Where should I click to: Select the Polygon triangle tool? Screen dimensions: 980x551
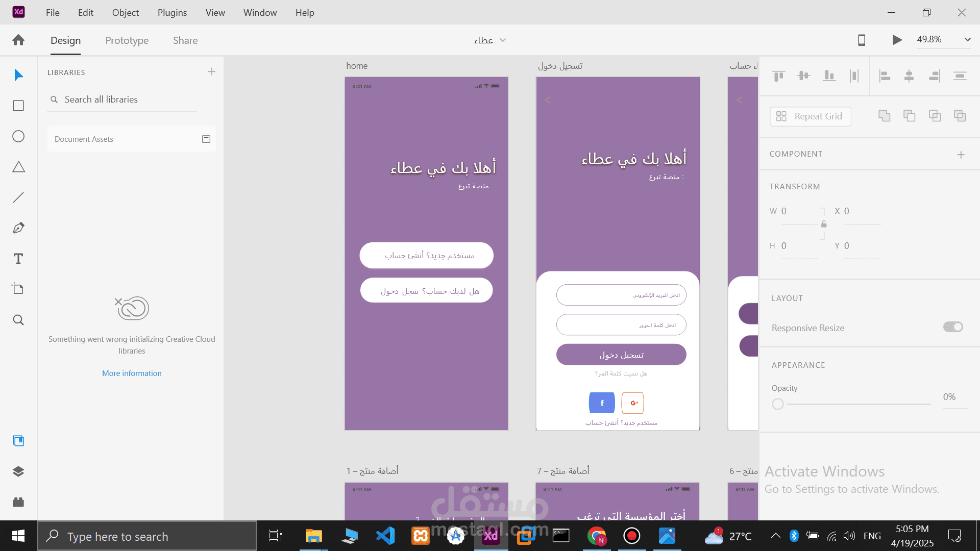[18, 167]
